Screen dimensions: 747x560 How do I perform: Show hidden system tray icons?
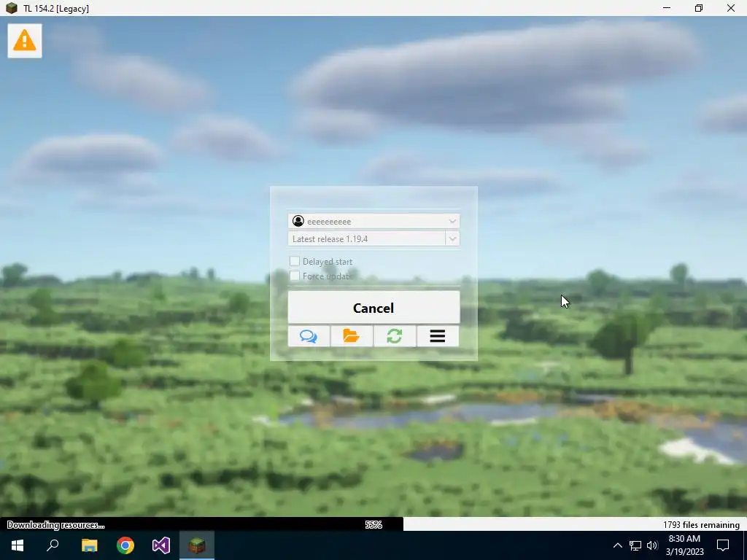tap(617, 545)
